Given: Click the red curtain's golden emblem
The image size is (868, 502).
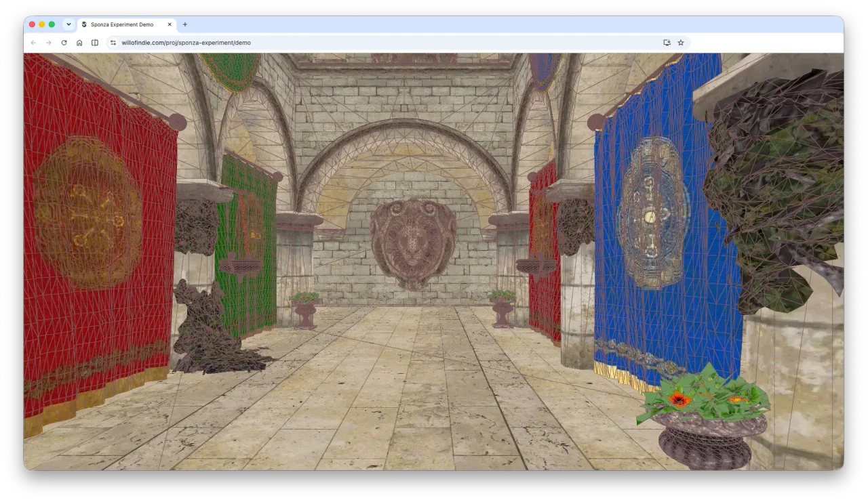Looking at the screenshot, I should (87, 213).
